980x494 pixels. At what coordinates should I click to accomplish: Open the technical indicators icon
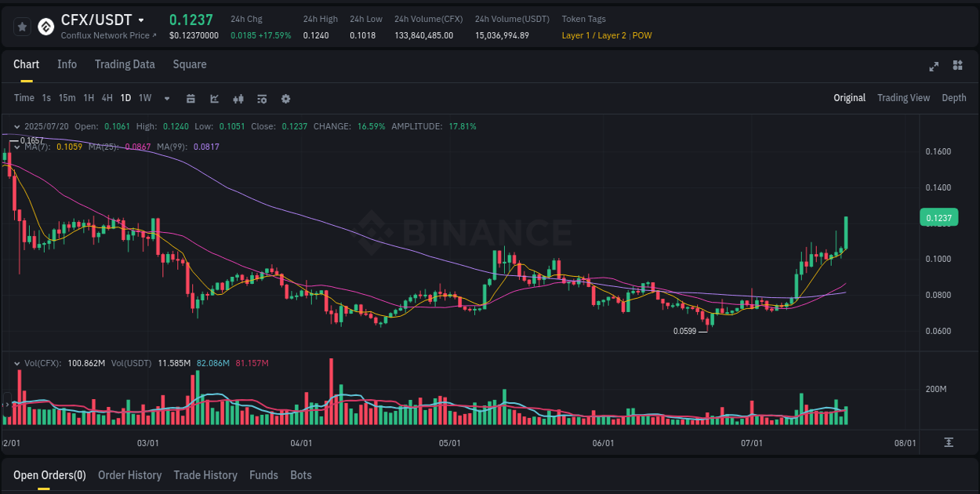click(x=214, y=99)
